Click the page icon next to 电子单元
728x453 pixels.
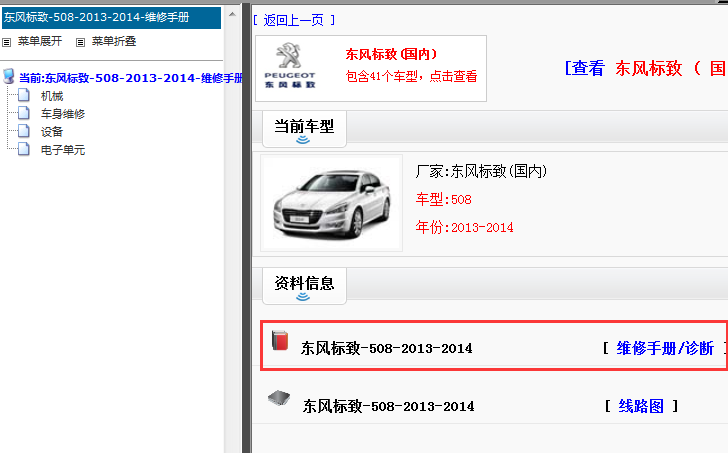click(x=24, y=149)
